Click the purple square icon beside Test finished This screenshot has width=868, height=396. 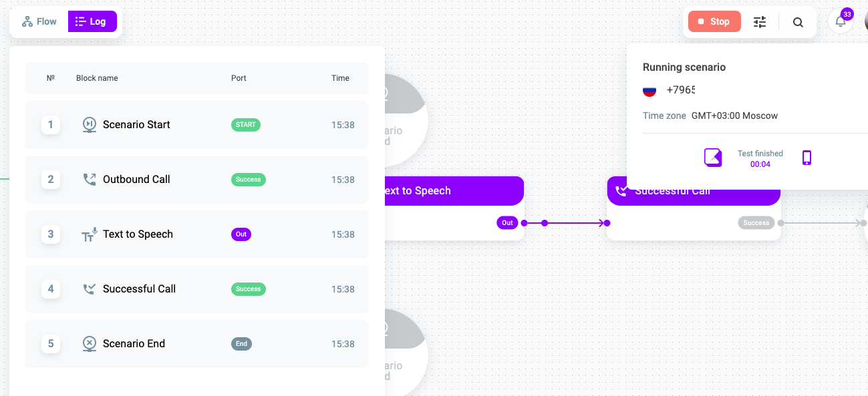[x=713, y=158]
